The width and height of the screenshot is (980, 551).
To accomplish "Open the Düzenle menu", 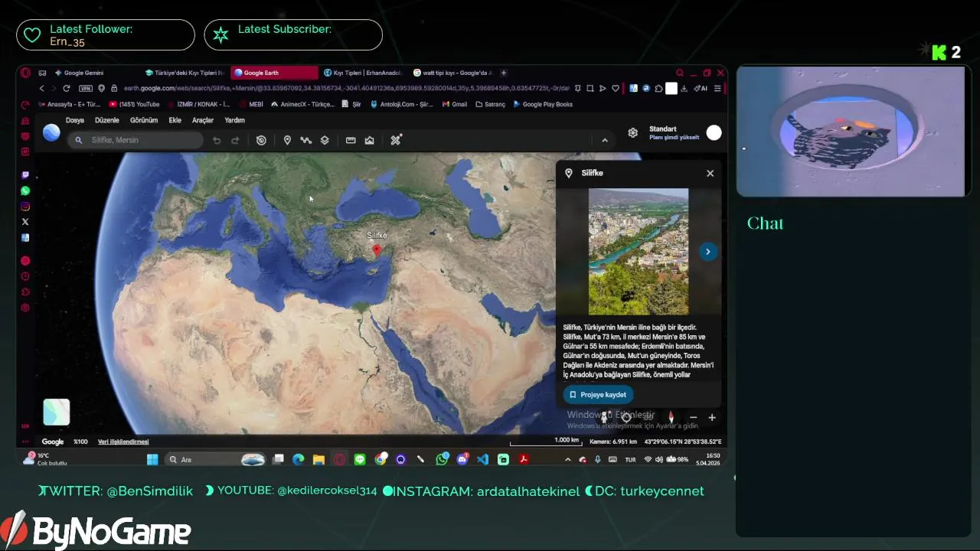I will pyautogui.click(x=107, y=120).
